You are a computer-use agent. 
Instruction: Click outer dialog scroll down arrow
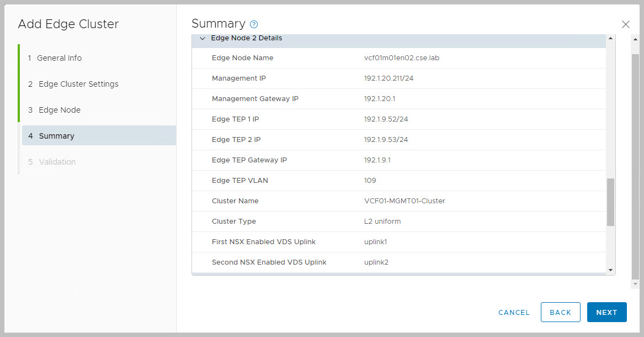[635, 283]
